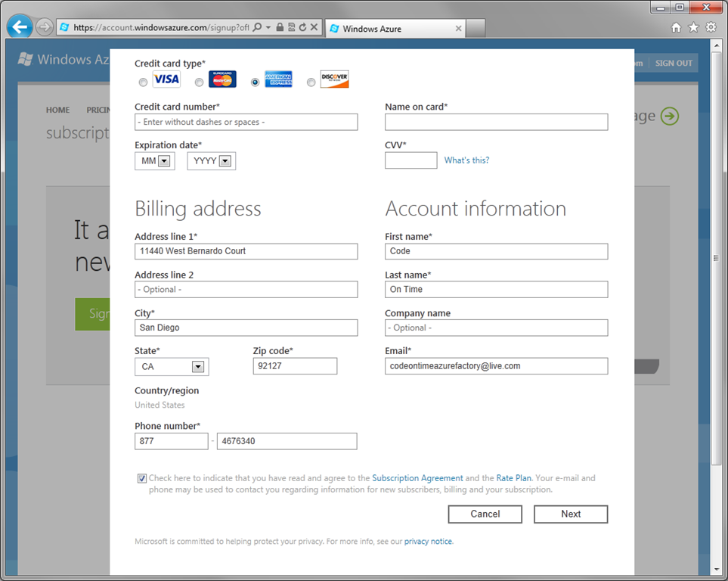Screen dimensions: 728x581
Task: Open the HOME menu item
Action: click(x=57, y=110)
